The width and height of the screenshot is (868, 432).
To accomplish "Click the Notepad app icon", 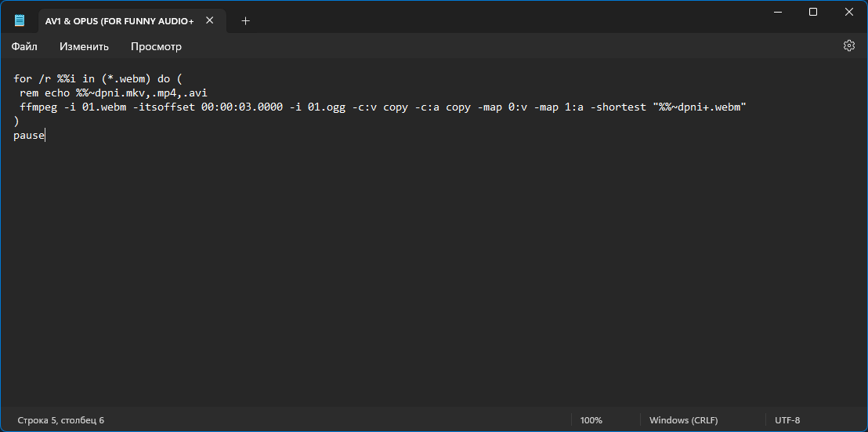I will (x=20, y=20).
